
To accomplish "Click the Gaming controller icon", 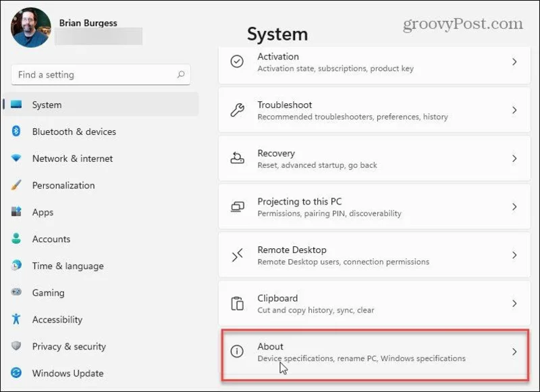I will [x=16, y=292].
